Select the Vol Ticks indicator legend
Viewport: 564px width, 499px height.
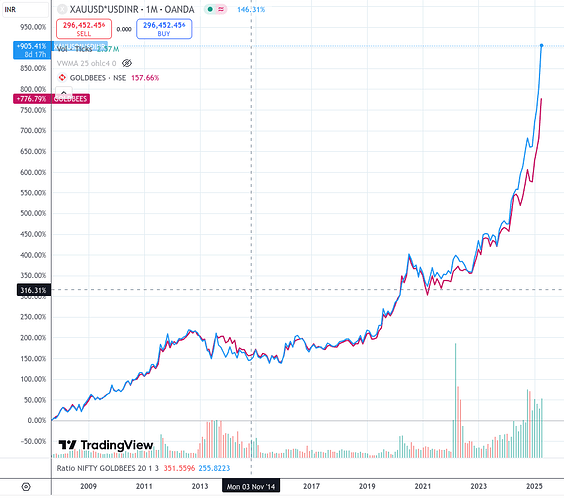tap(88, 49)
